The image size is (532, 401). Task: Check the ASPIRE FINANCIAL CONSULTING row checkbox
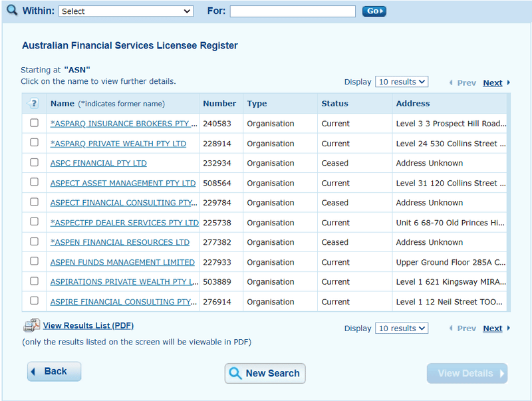(x=35, y=301)
